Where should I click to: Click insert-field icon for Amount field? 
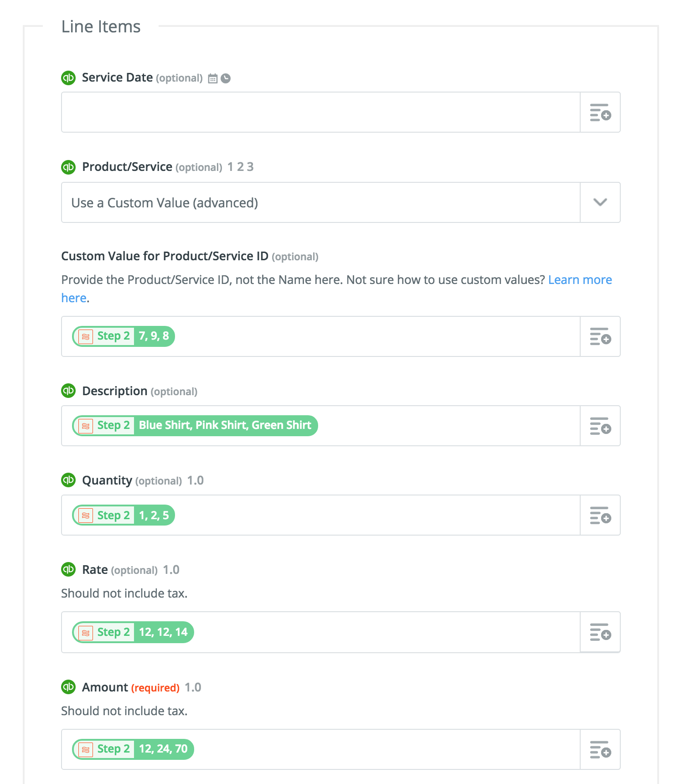pyautogui.click(x=600, y=749)
